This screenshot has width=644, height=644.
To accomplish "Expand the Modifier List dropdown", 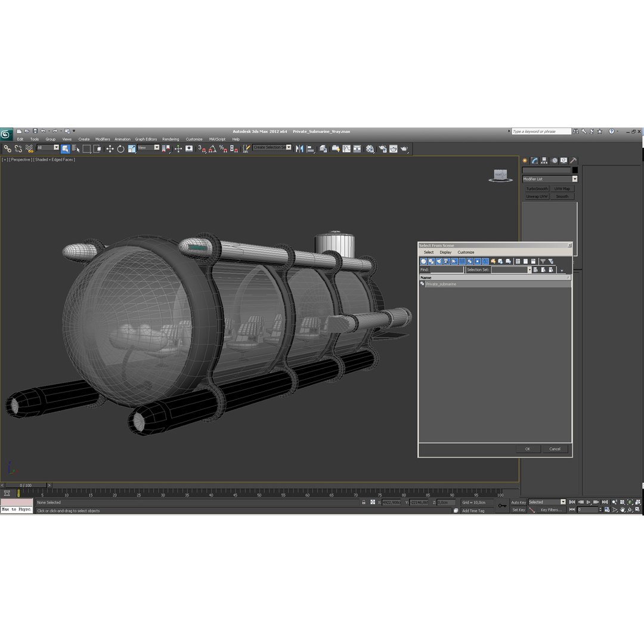I will (x=575, y=179).
